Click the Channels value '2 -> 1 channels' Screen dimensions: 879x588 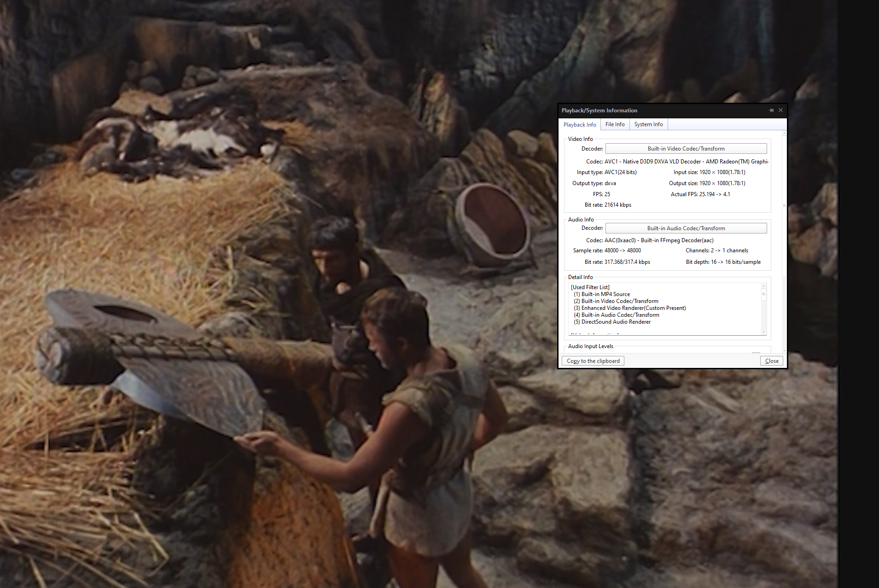(x=729, y=250)
